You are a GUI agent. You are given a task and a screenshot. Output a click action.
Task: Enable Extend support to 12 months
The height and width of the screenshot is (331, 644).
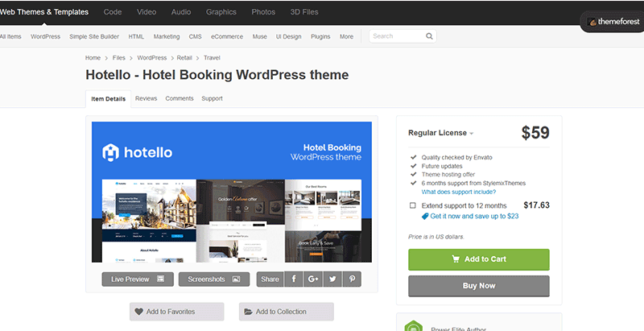[413, 205]
